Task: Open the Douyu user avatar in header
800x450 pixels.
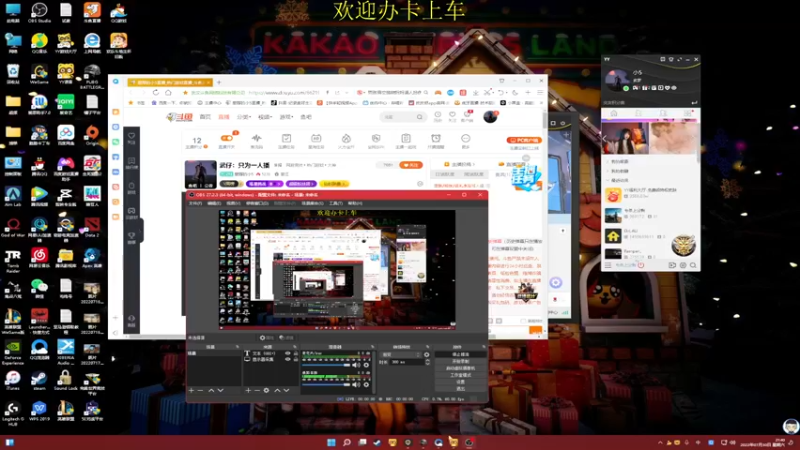Action: point(490,117)
